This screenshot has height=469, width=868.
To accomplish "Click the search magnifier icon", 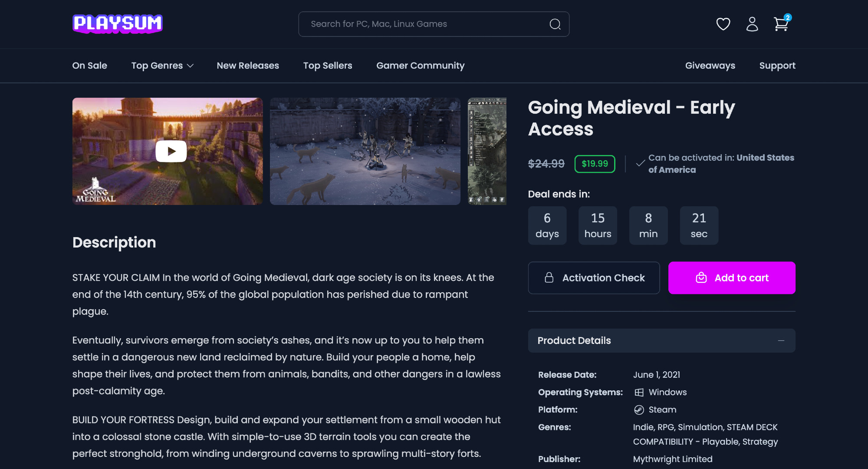I will (x=555, y=24).
